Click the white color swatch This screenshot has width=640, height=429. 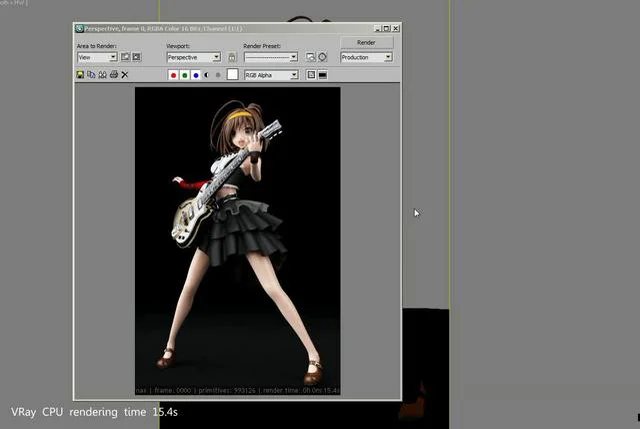(232, 74)
